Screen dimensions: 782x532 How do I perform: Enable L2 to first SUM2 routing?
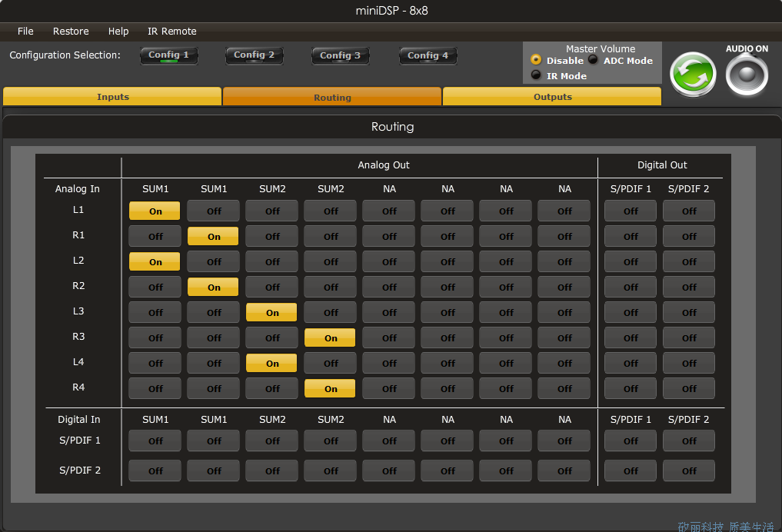coord(271,261)
